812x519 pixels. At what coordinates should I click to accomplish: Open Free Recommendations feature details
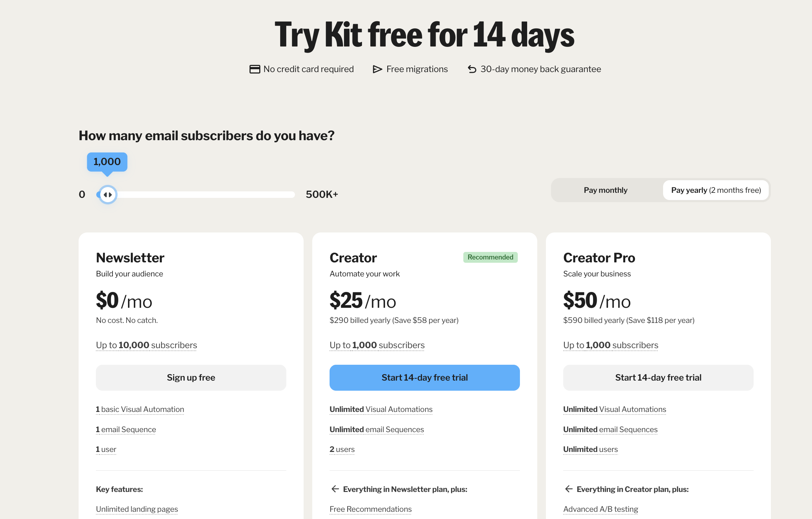point(371,509)
